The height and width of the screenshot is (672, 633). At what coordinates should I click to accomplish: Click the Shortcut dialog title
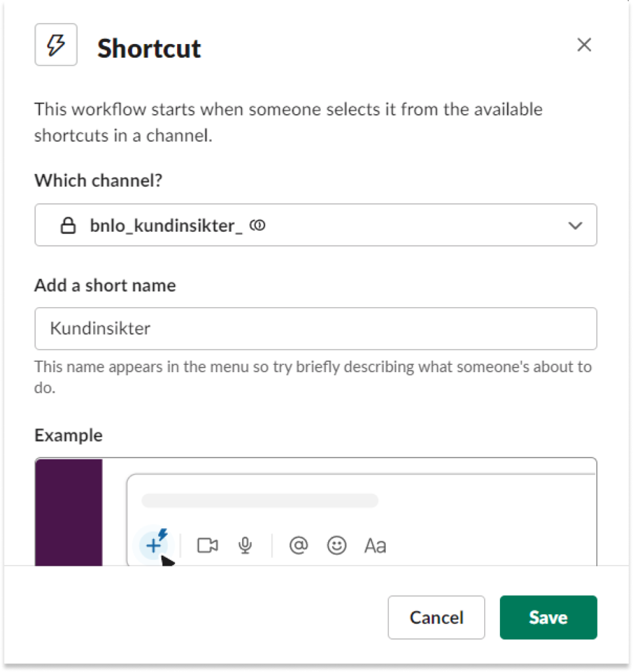(x=149, y=48)
